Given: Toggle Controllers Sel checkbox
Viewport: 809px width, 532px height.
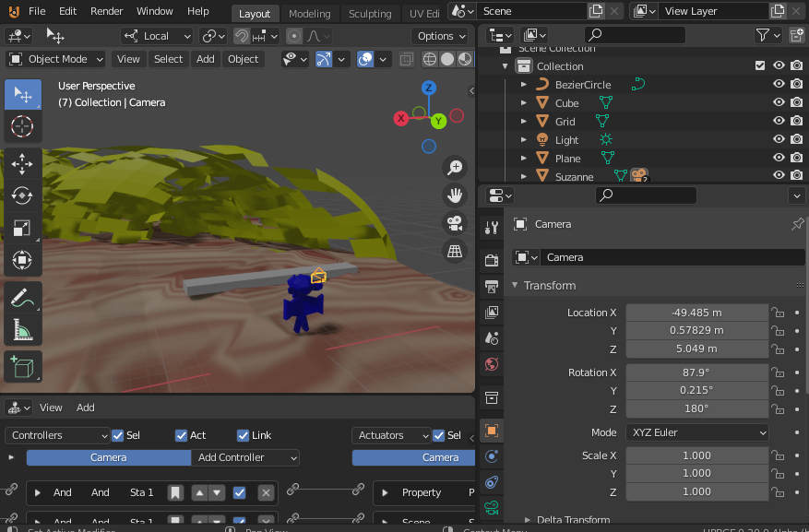Looking at the screenshot, I should tap(118, 435).
